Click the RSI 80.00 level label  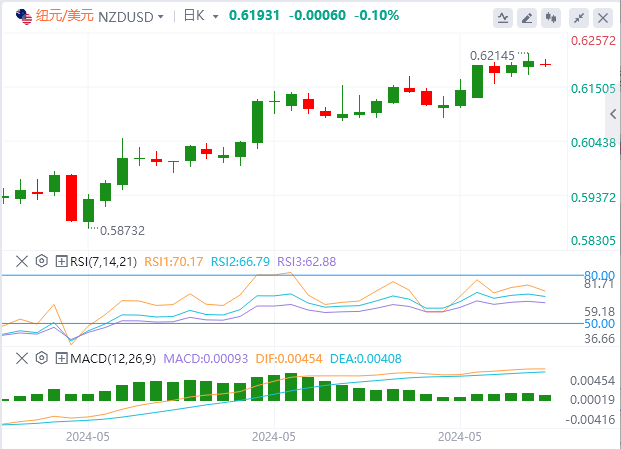(x=599, y=275)
